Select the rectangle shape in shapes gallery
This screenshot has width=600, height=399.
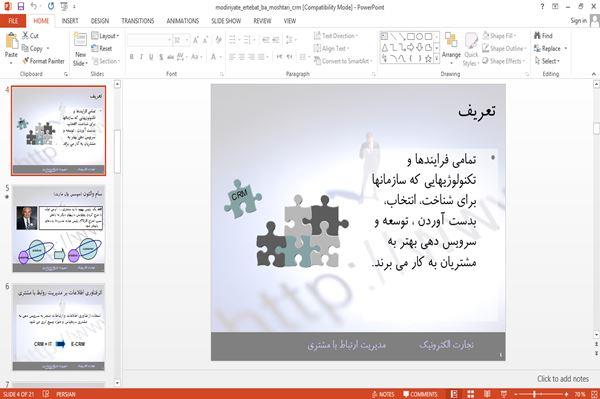(411, 37)
